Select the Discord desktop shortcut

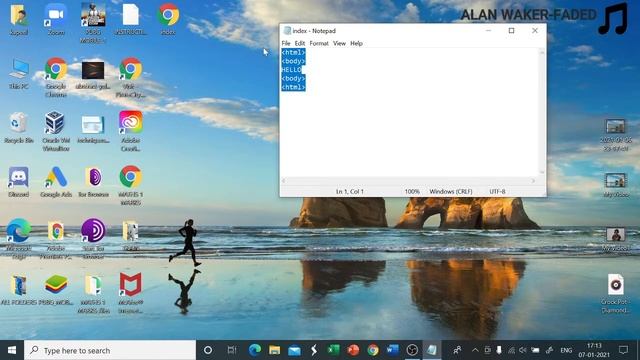pyautogui.click(x=19, y=182)
